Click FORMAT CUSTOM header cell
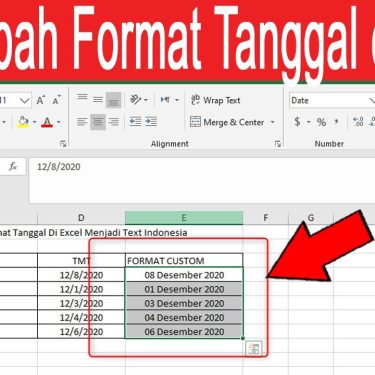375x375 pixels. click(x=184, y=261)
